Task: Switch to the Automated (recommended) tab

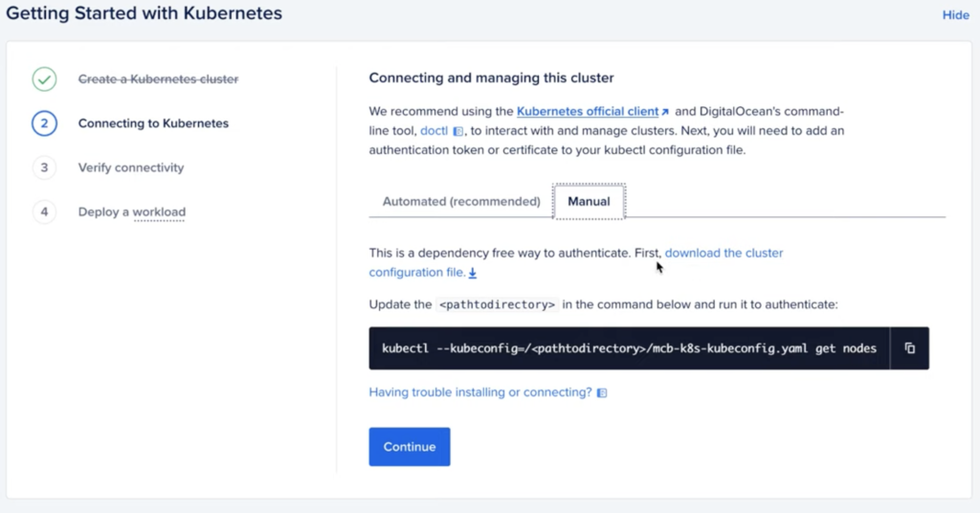Action: pyautogui.click(x=461, y=201)
